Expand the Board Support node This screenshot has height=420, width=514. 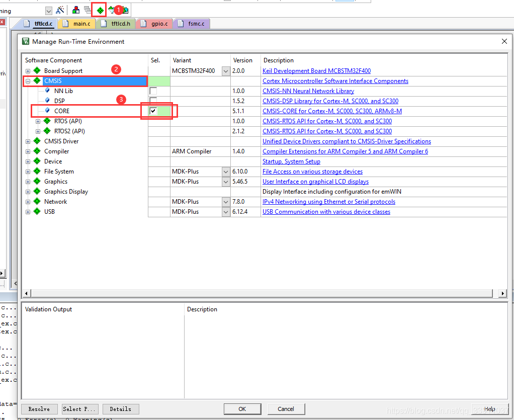(x=28, y=71)
